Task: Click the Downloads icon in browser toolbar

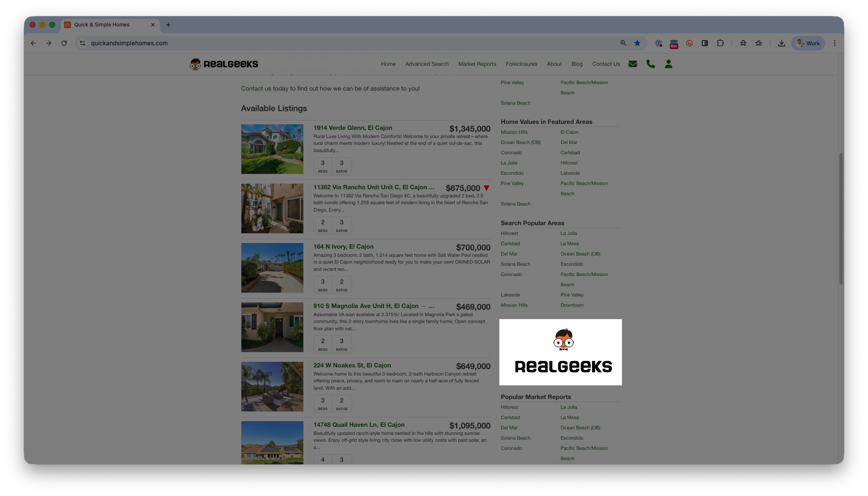Action: pos(781,43)
